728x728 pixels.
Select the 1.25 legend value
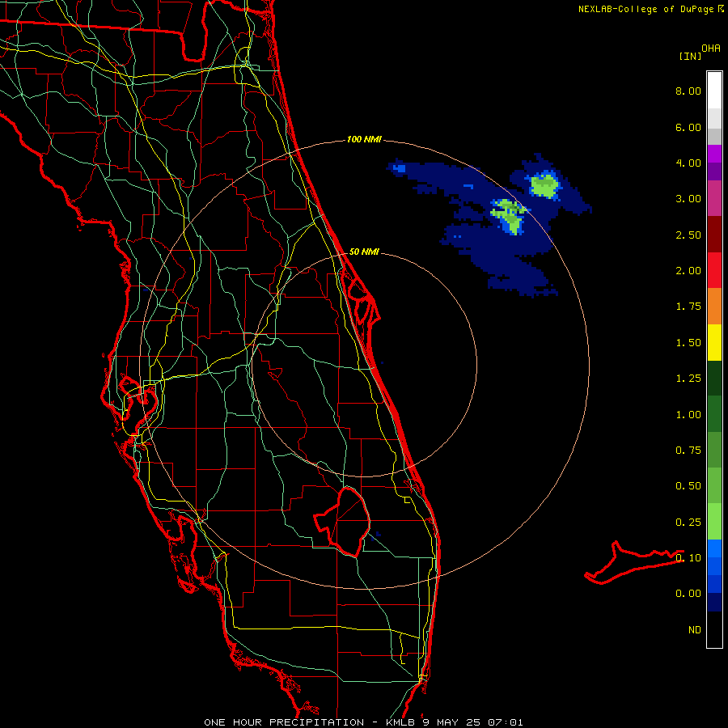tap(688, 379)
